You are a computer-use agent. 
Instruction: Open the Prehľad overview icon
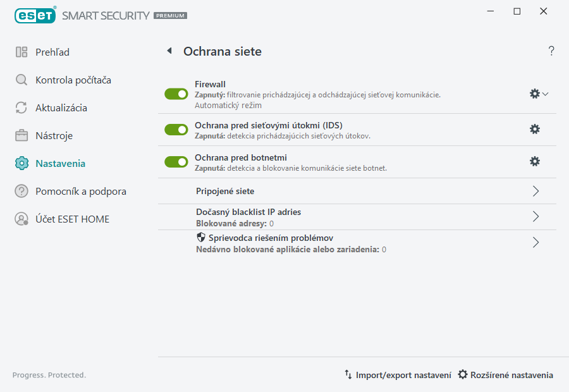[22, 52]
